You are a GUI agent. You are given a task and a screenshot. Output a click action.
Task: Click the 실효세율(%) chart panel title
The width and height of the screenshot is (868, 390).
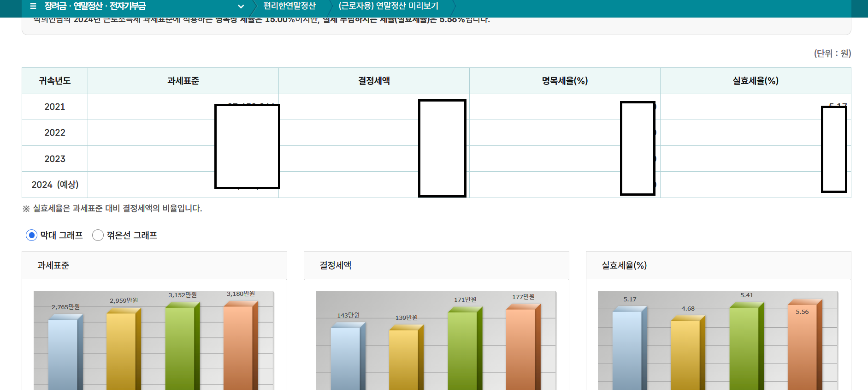coord(624,265)
